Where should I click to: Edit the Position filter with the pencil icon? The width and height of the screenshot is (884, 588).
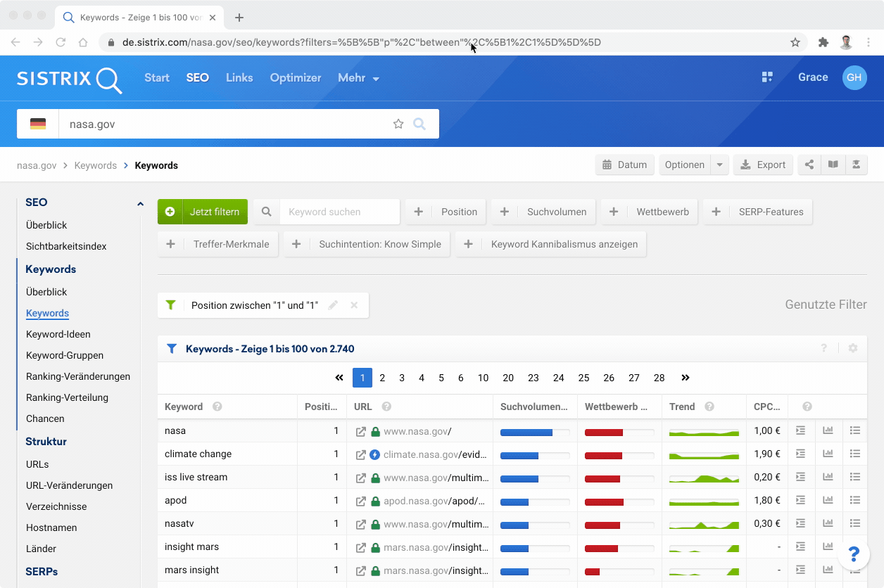click(x=333, y=305)
